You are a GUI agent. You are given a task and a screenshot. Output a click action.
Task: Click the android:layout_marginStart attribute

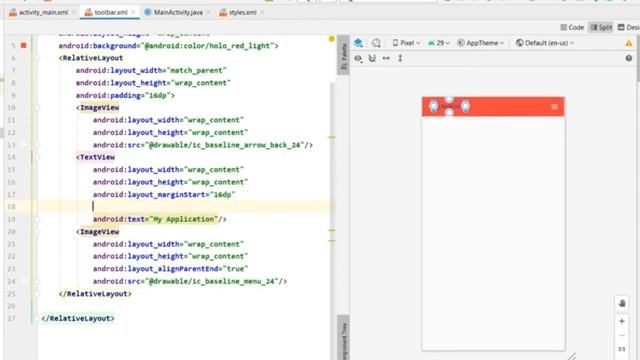149,195
